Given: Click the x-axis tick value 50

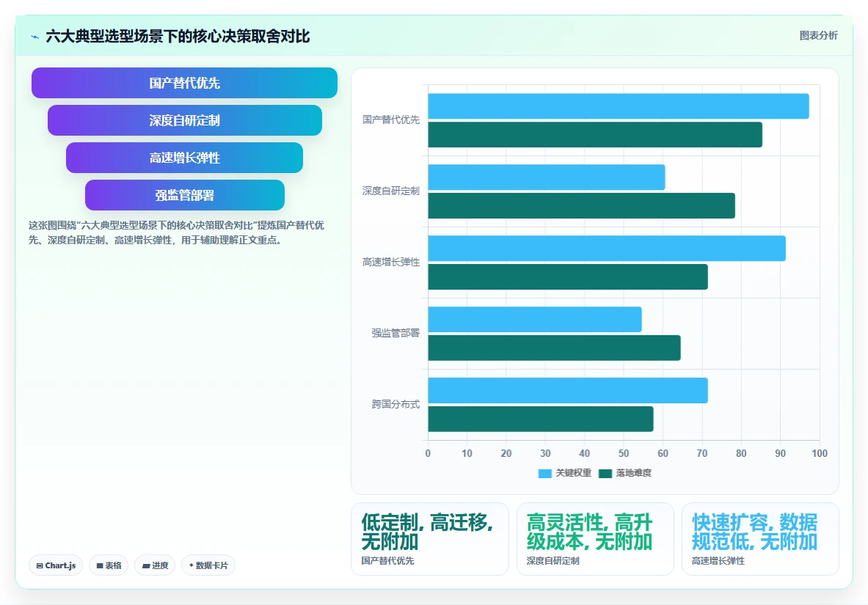Looking at the screenshot, I should click(x=624, y=453).
